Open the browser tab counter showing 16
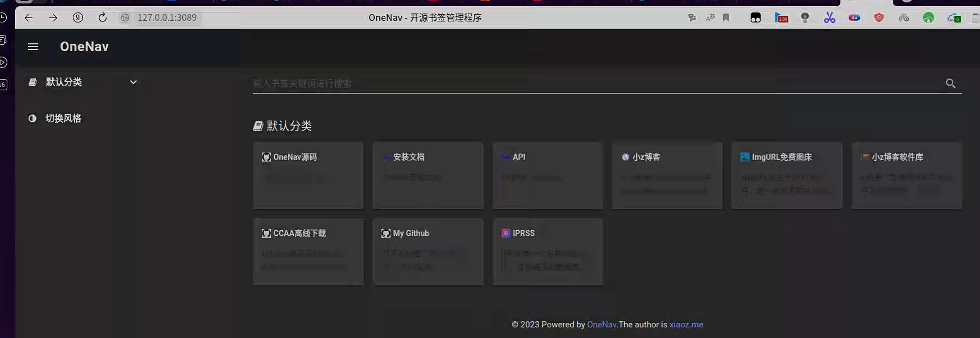This screenshot has height=338, width=980. click(x=3, y=84)
